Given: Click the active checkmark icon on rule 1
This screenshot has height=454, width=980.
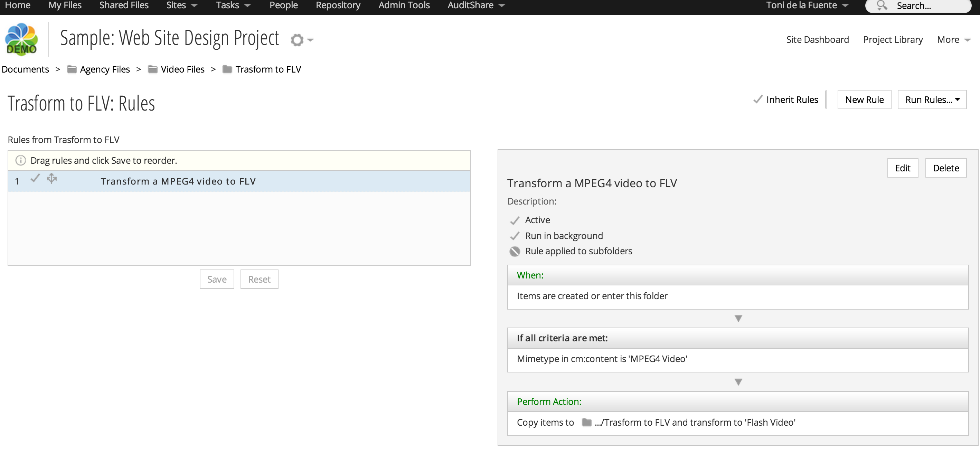Looking at the screenshot, I should pyautogui.click(x=35, y=178).
